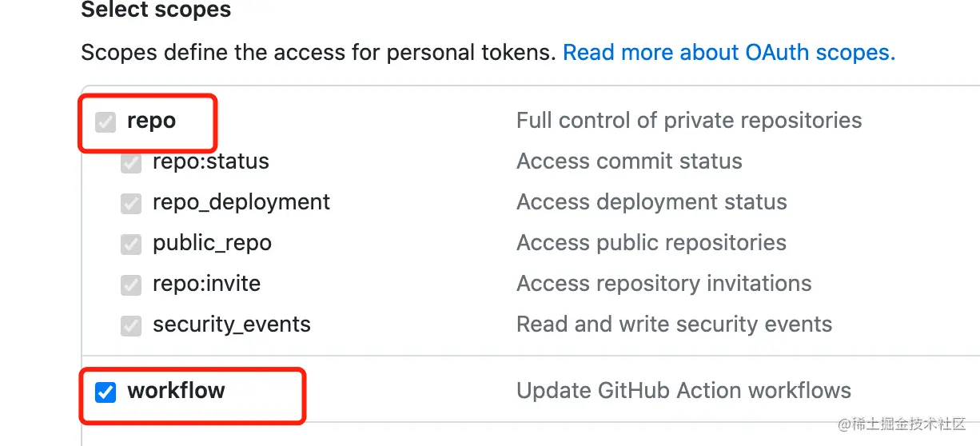980x446 pixels.
Task: Click the Read and write security events description
Action: click(x=674, y=325)
